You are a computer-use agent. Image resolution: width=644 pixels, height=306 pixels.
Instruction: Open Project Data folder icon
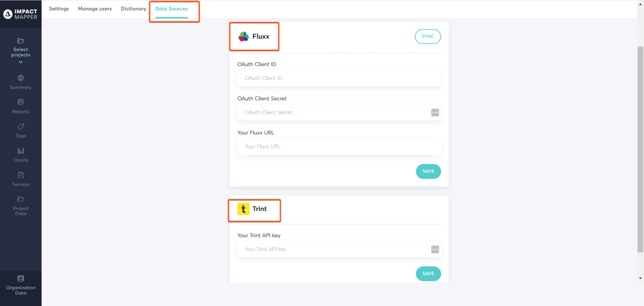point(21,199)
